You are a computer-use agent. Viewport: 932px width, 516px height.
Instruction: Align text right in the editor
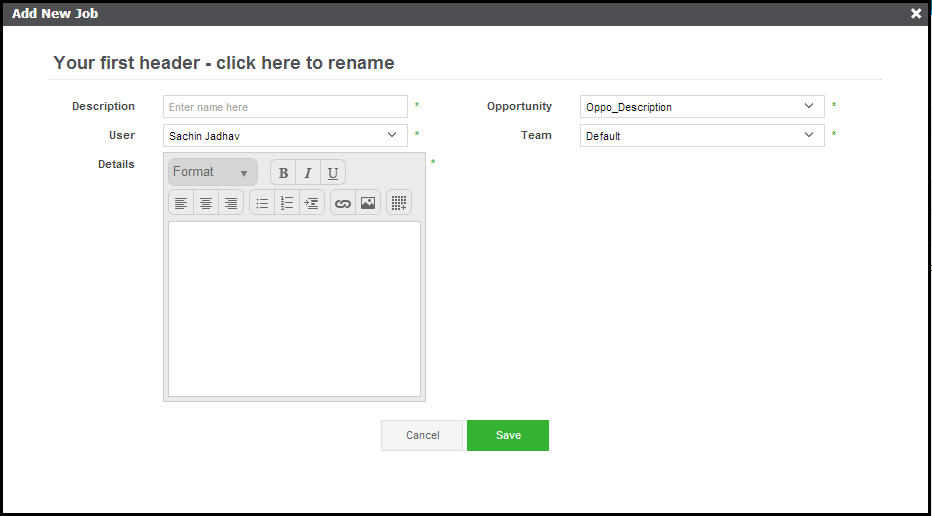pos(231,203)
